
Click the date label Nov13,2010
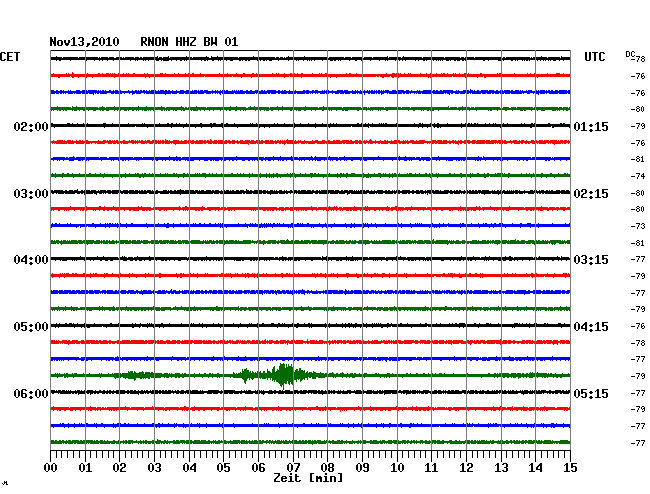(x=84, y=42)
